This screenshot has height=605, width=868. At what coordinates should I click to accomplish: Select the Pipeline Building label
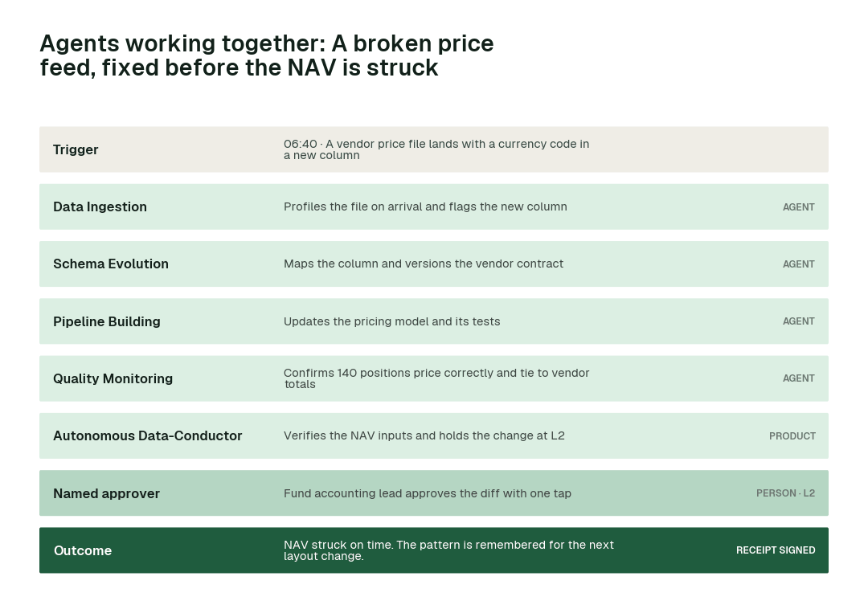coord(107,321)
